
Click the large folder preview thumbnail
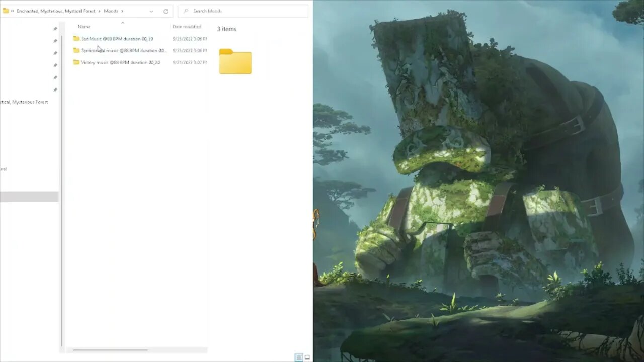pyautogui.click(x=235, y=61)
